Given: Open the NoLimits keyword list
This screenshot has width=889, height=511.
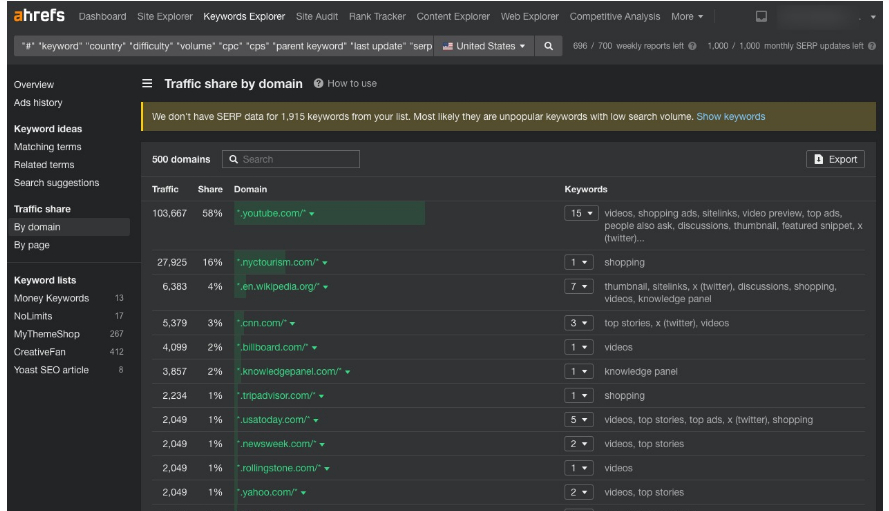Looking at the screenshot, I should [33, 316].
